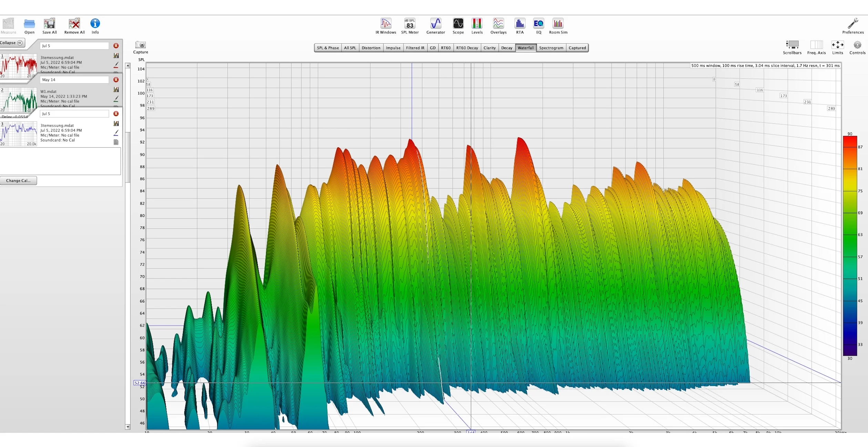
Task: Click SPL axis scrollbar down arrow
Action: coord(128,427)
